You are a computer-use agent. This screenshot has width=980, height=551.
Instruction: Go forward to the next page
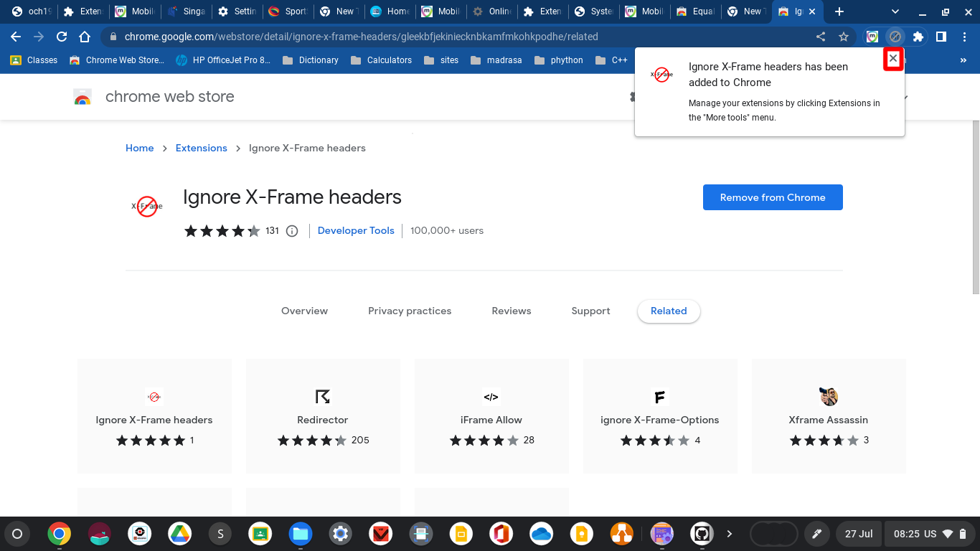(39, 37)
